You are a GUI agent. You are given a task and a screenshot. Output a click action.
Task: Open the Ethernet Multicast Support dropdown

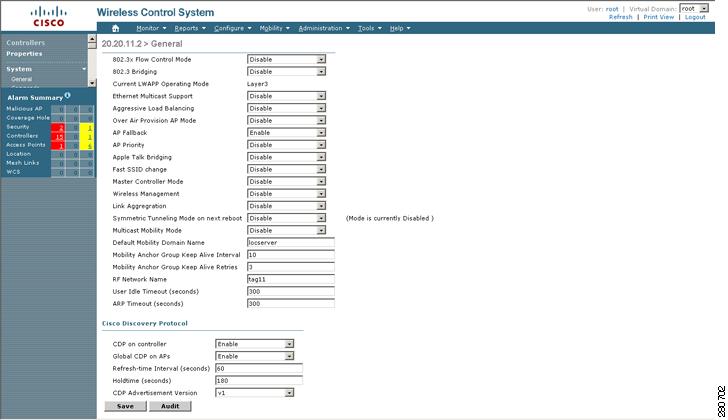286,96
